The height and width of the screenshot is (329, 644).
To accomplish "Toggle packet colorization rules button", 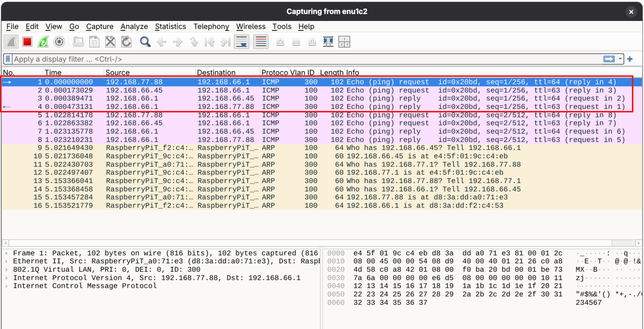I will pos(261,42).
